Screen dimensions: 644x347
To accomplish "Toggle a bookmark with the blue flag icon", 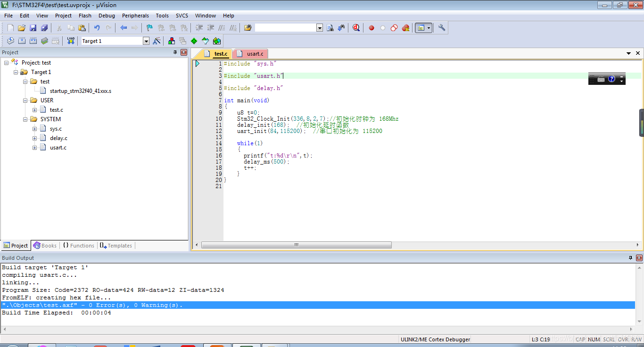I will coord(149,27).
